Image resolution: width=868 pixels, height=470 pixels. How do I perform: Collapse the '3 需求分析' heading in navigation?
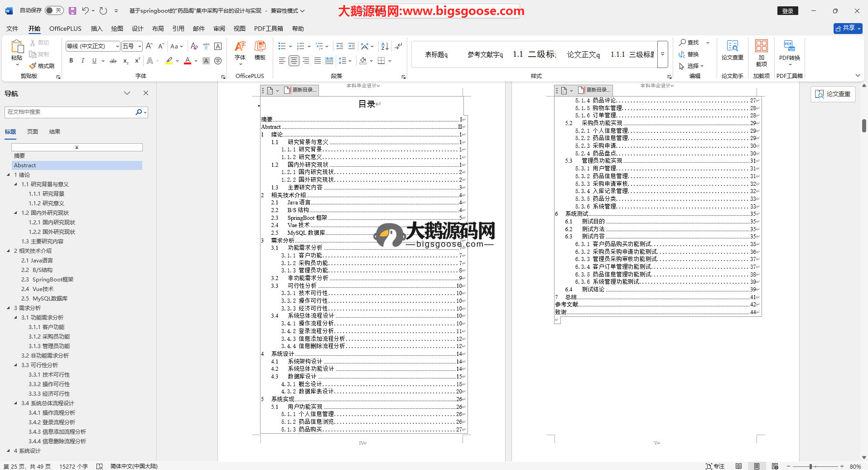pyautogui.click(x=8, y=308)
